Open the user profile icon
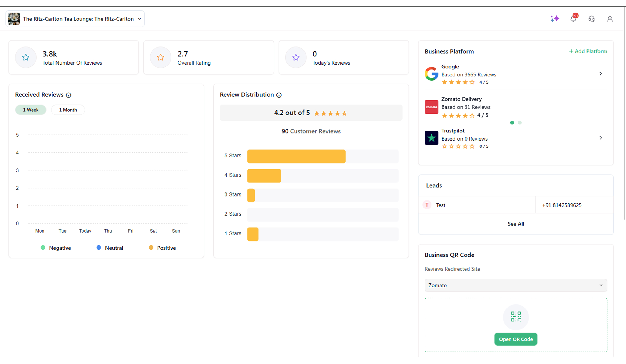Image resolution: width=626 pixels, height=364 pixels. [610, 19]
